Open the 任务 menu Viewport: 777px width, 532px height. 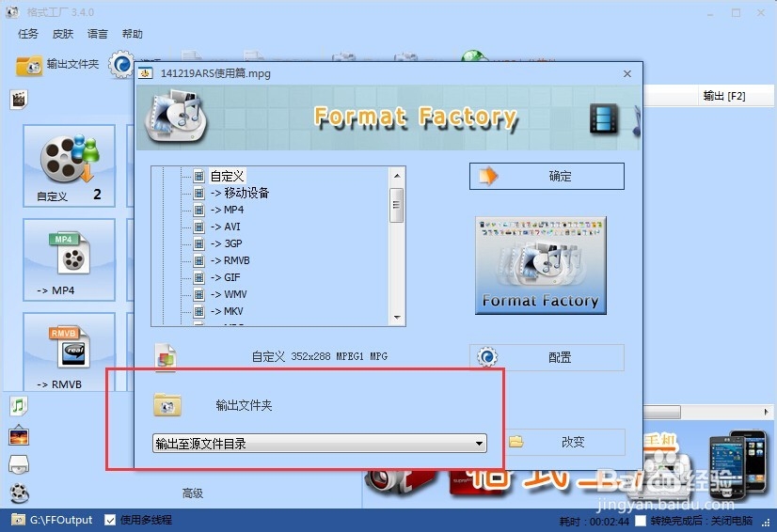coord(28,34)
